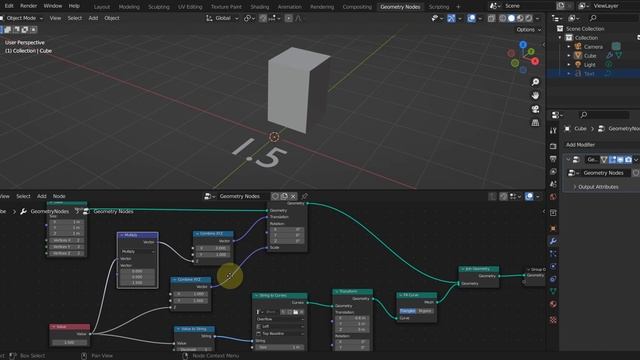Screen dimensions: 640x360
Task: Open the Tool properties tab icon
Action: coord(553,131)
